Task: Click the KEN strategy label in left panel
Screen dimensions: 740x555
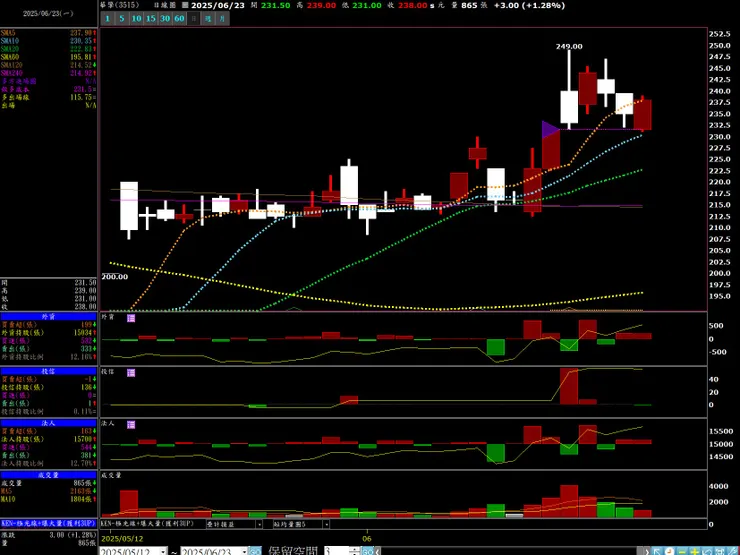Action: [49, 523]
